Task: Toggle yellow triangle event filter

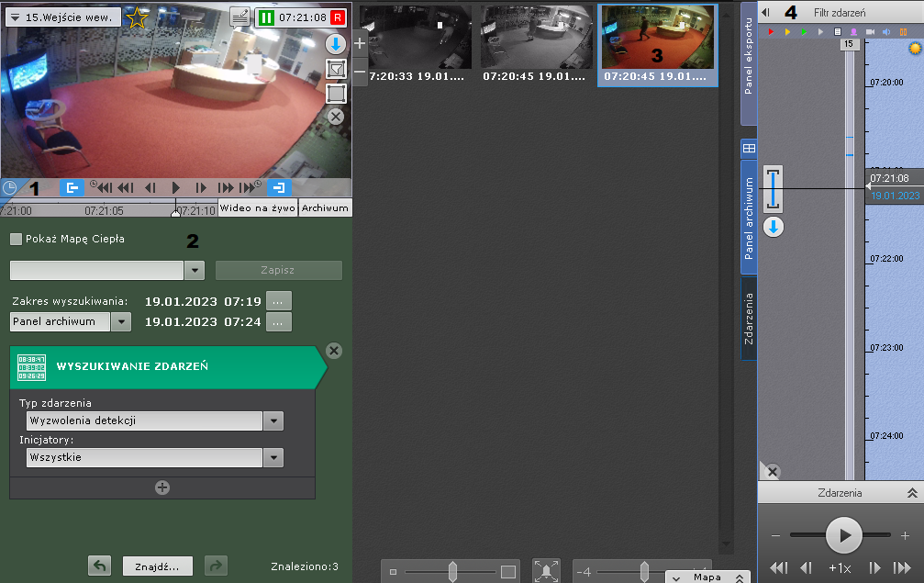Action: pos(787,32)
